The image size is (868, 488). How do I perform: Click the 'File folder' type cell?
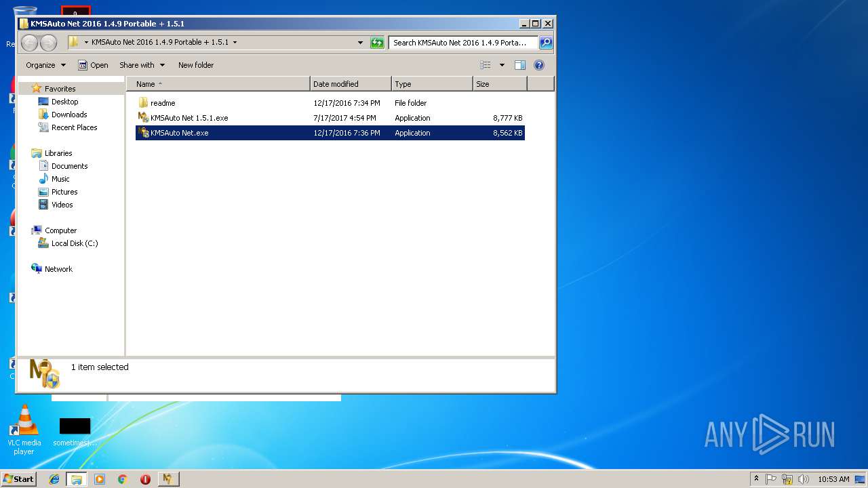click(x=410, y=103)
